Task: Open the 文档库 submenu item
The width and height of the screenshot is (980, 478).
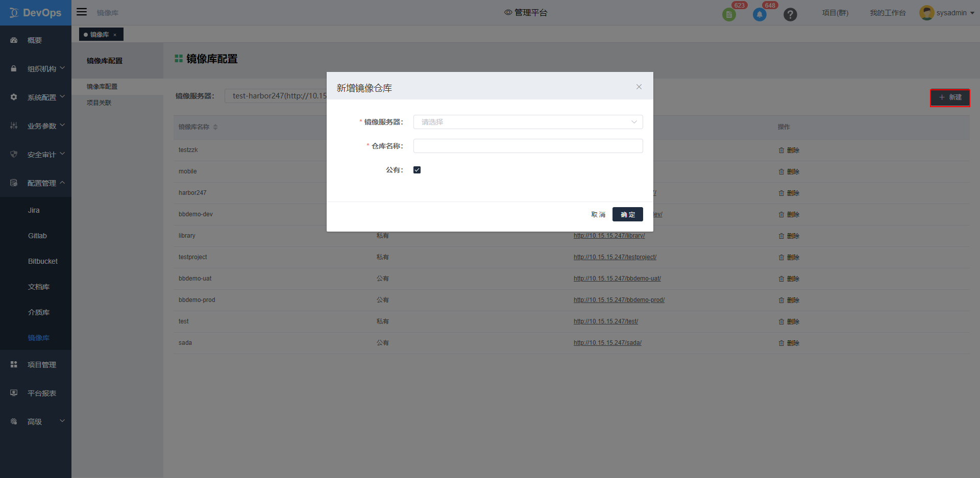Action: (x=39, y=287)
